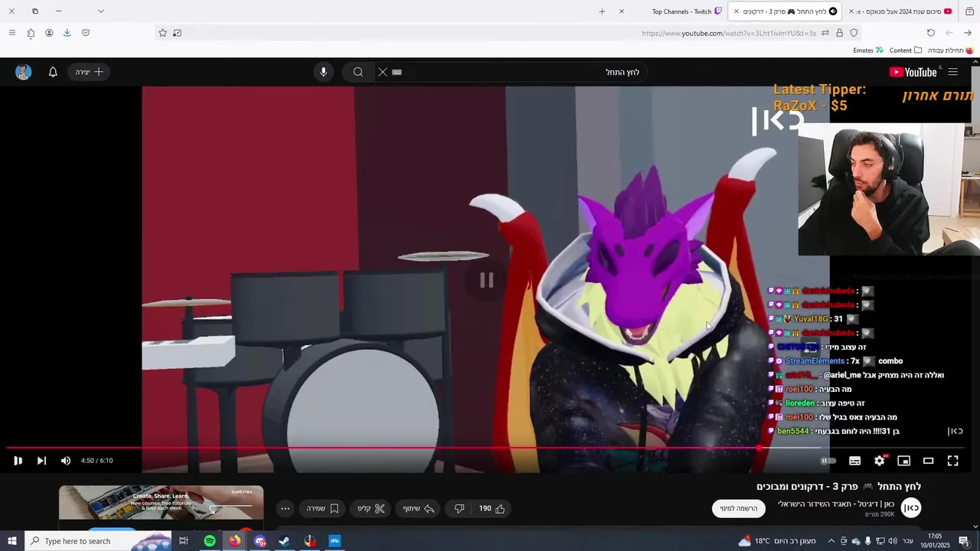Clear the search query with the X
Screen dimensions: 980x551
[383, 72]
